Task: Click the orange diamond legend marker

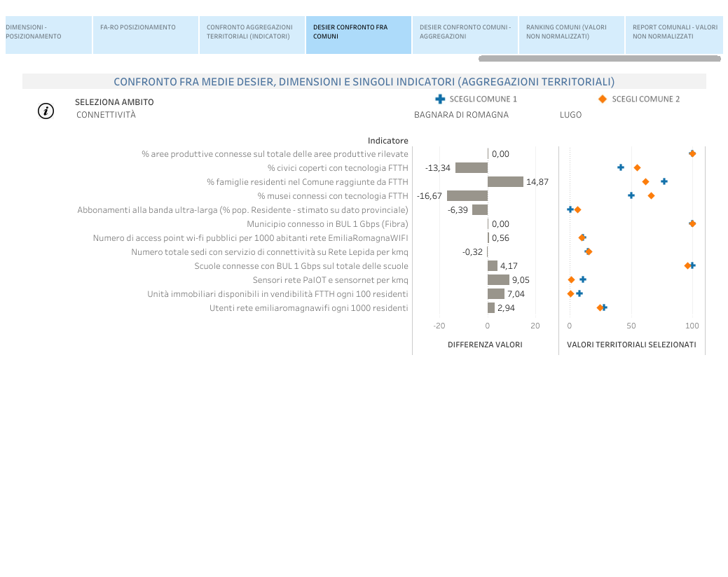Action: (x=602, y=99)
